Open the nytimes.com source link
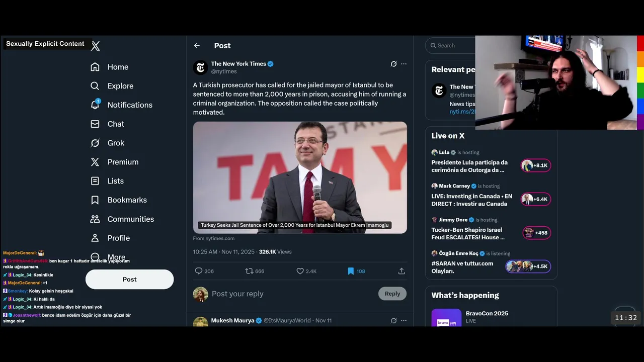 coord(214,238)
